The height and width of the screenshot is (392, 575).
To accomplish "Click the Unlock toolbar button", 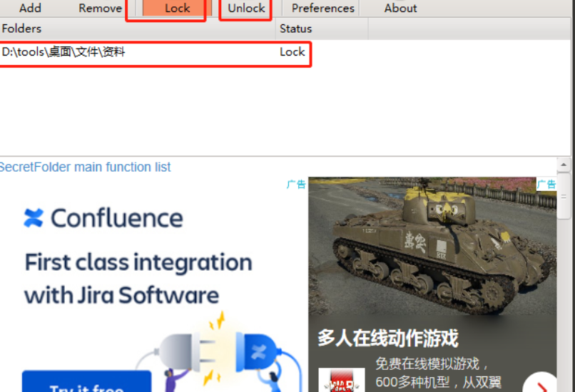I will point(246,8).
